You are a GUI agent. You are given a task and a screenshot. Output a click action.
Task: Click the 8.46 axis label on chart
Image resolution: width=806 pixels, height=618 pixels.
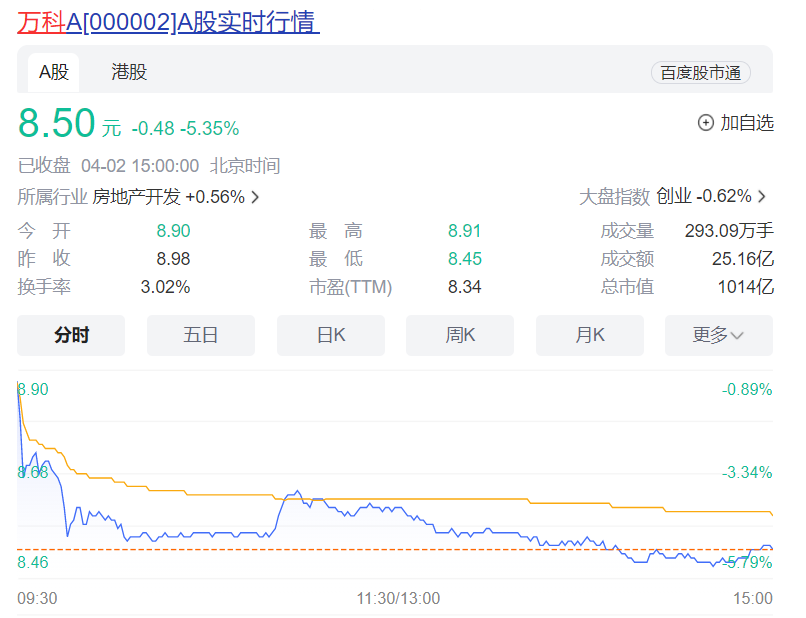tap(33, 562)
